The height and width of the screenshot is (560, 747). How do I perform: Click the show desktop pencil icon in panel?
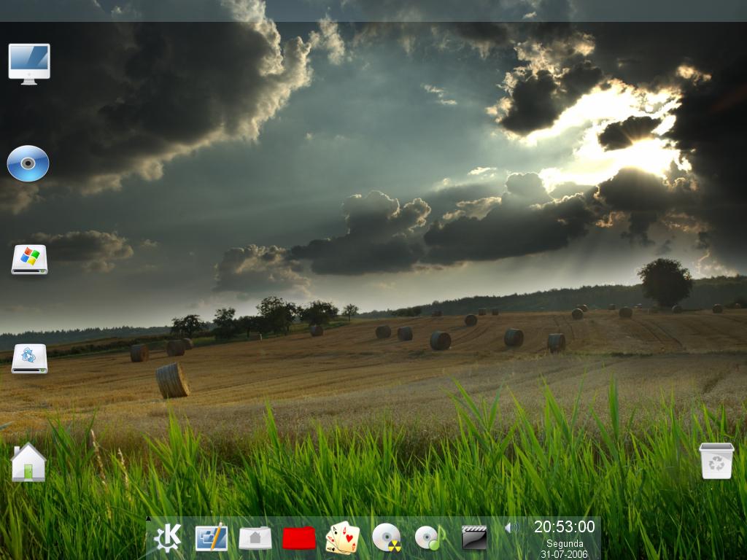coord(212,537)
